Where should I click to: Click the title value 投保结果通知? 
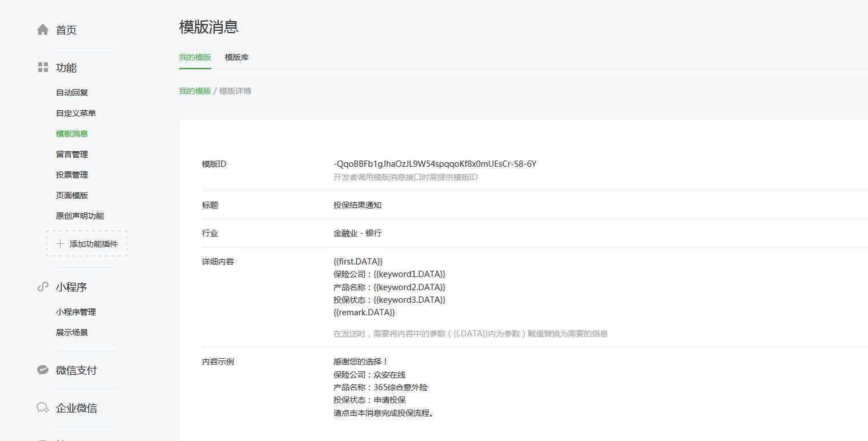pyautogui.click(x=357, y=205)
